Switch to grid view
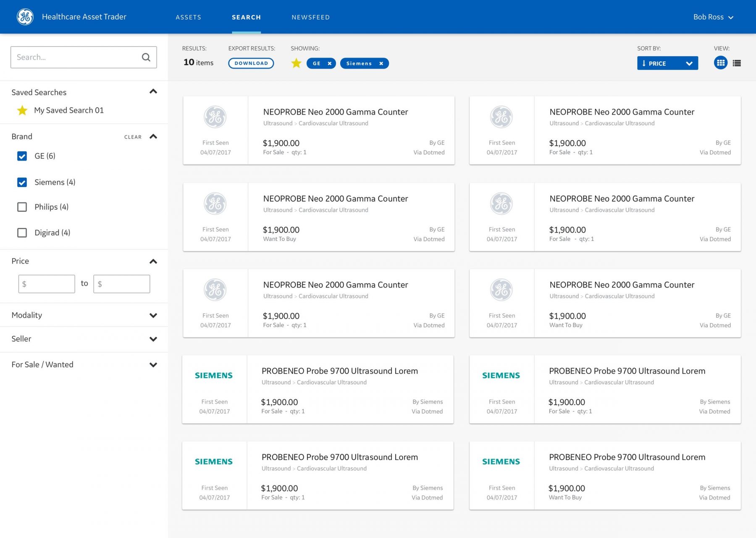The height and width of the screenshot is (538, 756). pos(721,63)
